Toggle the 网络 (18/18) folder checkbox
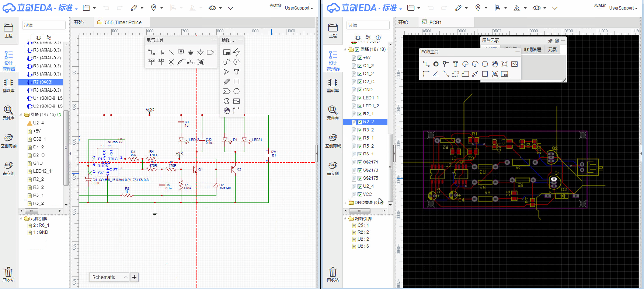Image resolution: width=644 pixels, height=289 pixels. (357, 49)
